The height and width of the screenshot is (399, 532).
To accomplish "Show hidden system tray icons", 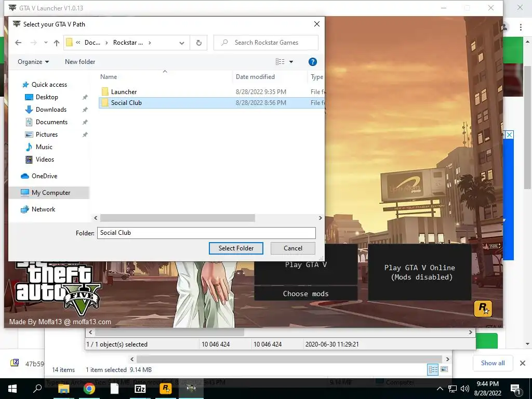I will 440,389.
